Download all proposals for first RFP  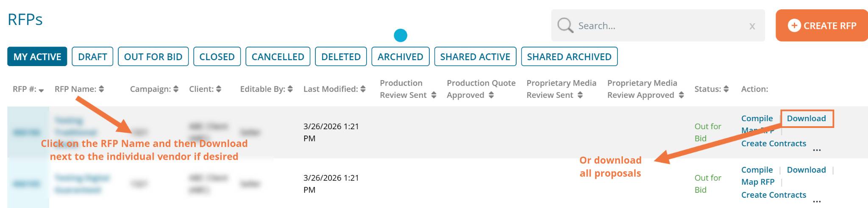tap(806, 119)
